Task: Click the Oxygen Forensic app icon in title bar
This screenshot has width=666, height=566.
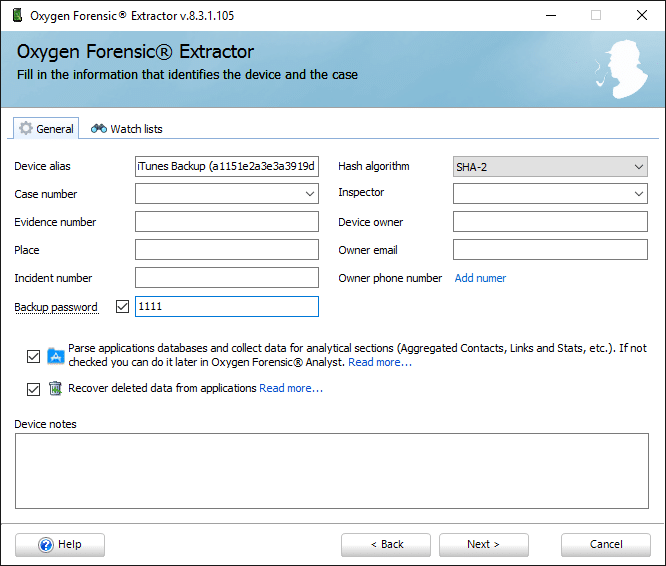Action: pos(17,15)
